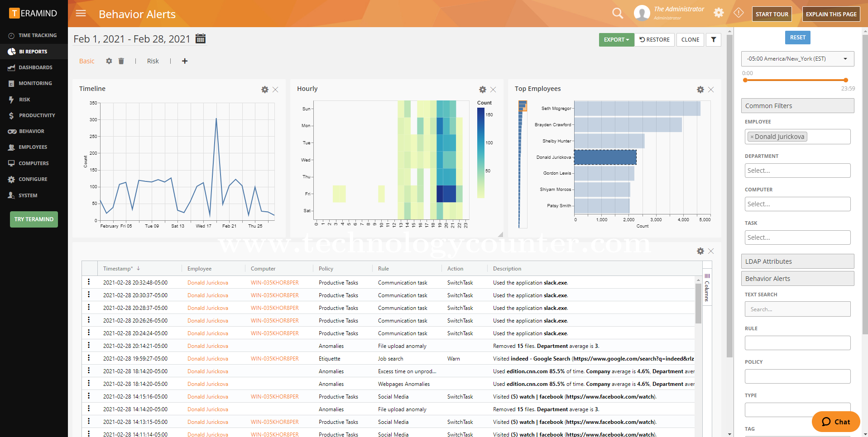Open settings gear for Timeline widget

click(265, 90)
